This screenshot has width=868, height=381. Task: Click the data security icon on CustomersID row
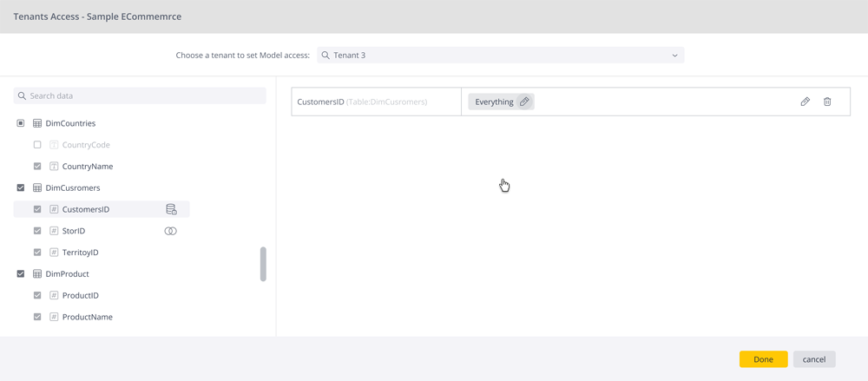coord(171,209)
